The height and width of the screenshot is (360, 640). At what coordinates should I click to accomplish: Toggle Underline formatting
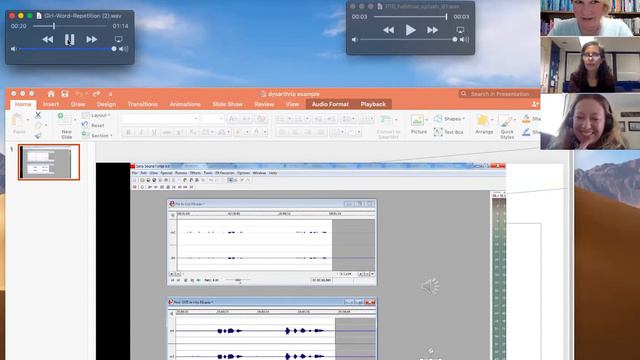[x=154, y=132]
